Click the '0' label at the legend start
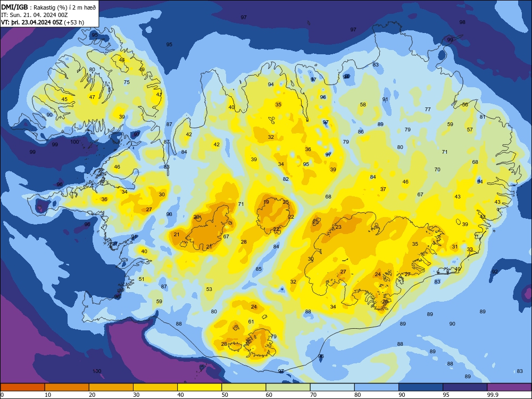The width and height of the screenshot is (532, 399). tap(2, 395)
